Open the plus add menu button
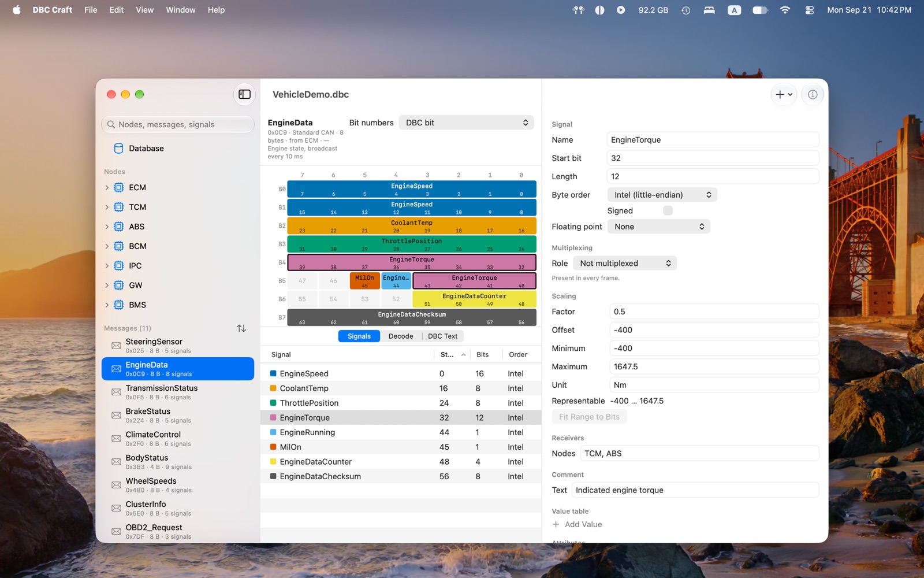Viewport: 924px width, 578px height. (x=784, y=94)
